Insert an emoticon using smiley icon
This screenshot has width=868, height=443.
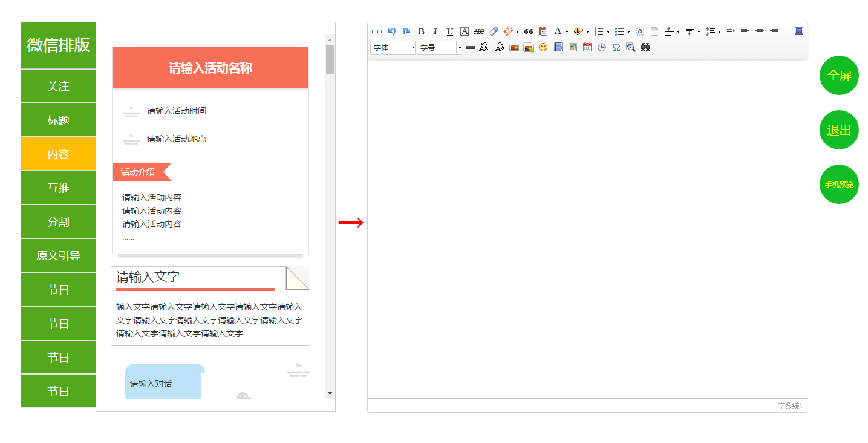pos(543,47)
